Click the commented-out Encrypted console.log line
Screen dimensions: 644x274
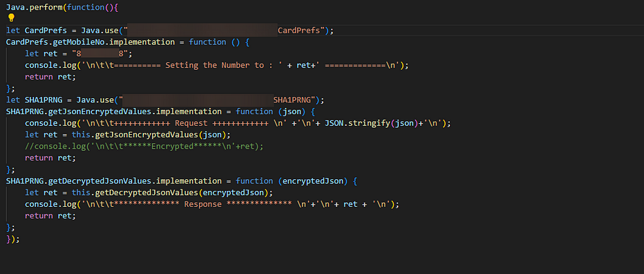pos(144,147)
